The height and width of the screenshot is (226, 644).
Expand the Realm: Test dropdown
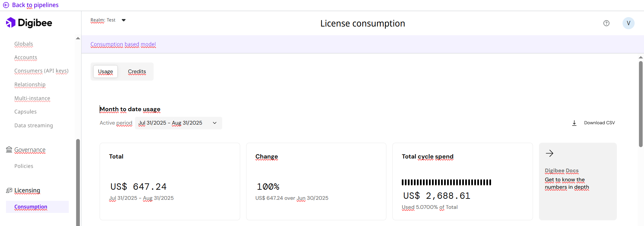click(x=123, y=20)
